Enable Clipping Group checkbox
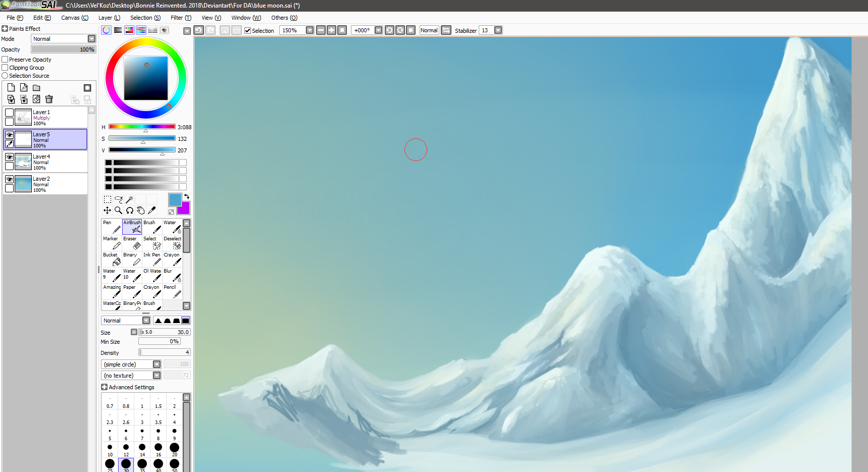This screenshot has height=472, width=868. pyautogui.click(x=5, y=68)
